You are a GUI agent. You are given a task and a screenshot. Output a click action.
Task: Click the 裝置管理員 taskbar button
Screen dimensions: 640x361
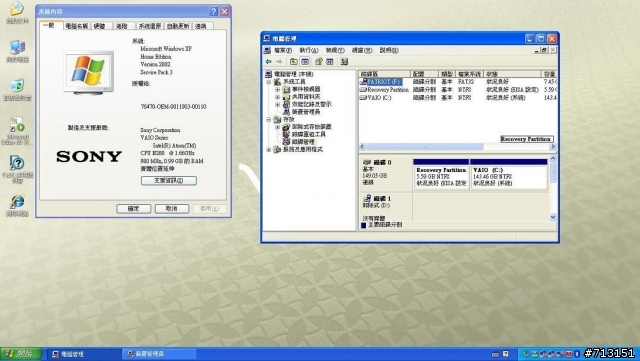[159, 354]
